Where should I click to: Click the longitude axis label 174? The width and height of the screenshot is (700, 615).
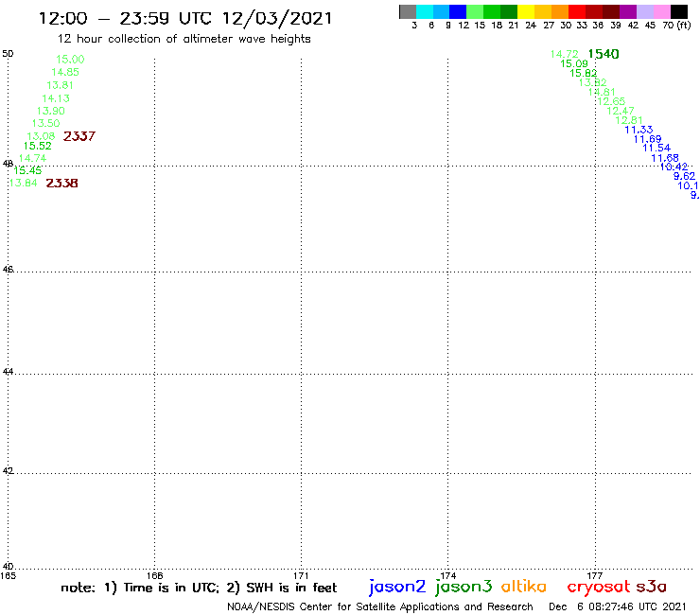point(447,575)
